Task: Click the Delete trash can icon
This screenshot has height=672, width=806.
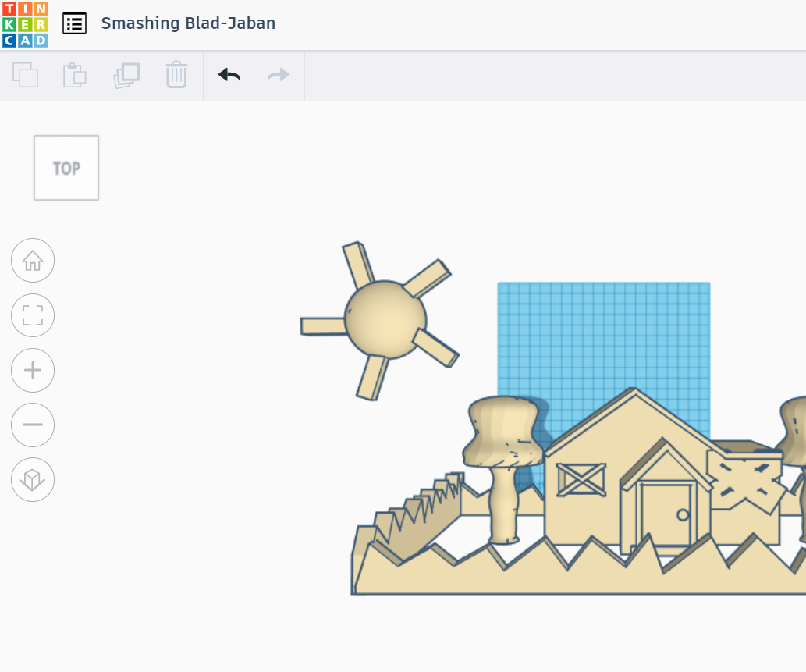Action: click(x=176, y=75)
